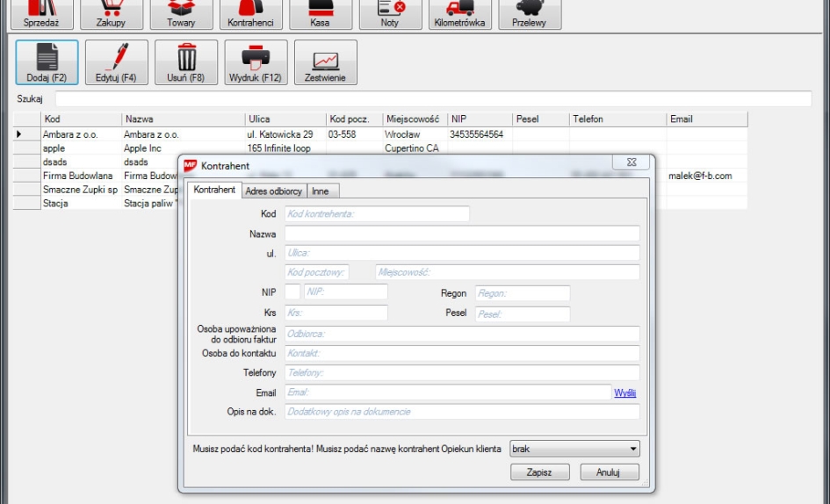The image size is (830, 504).
Task: Open the Zestawienie chart report
Action: tap(325, 62)
